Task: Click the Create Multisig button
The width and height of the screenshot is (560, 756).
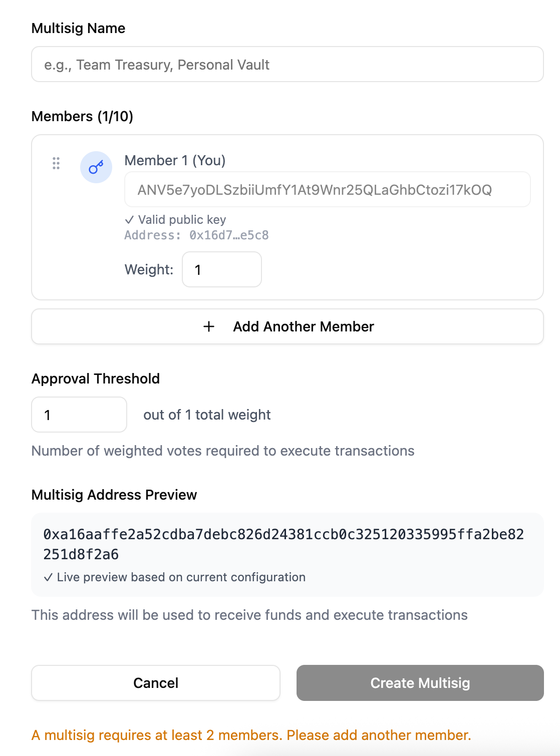Action: pyautogui.click(x=420, y=683)
